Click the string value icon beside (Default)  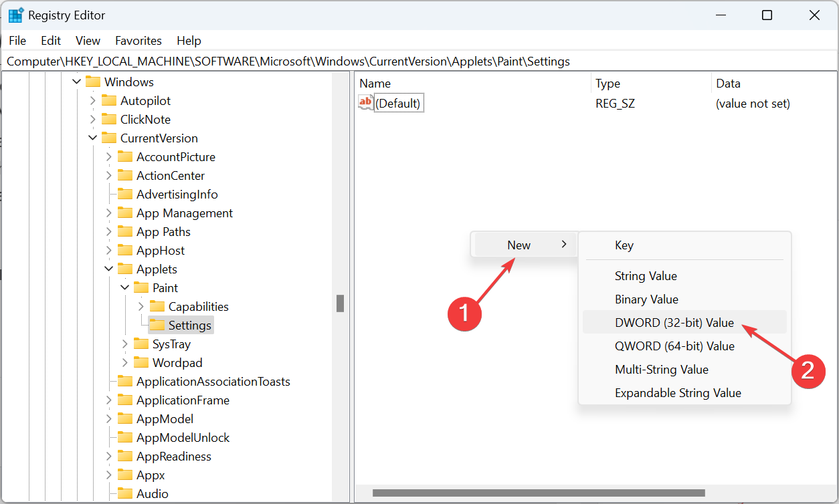[x=365, y=103]
